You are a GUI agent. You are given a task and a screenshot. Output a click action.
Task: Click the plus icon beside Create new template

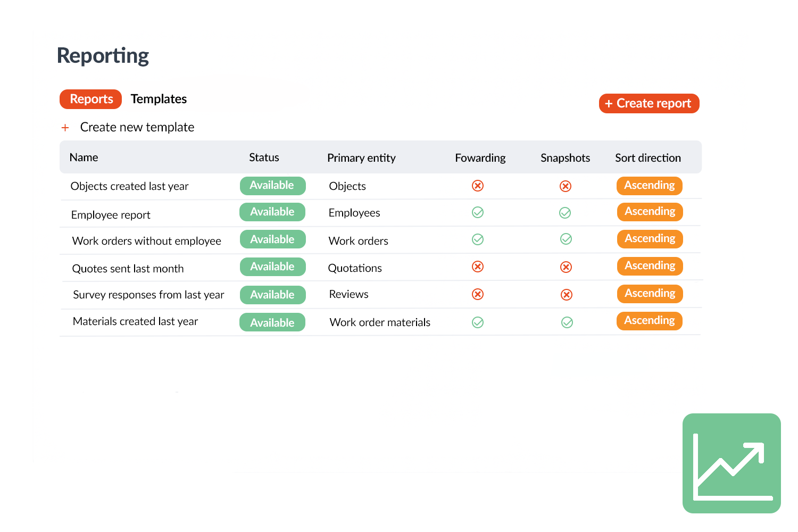click(x=65, y=128)
